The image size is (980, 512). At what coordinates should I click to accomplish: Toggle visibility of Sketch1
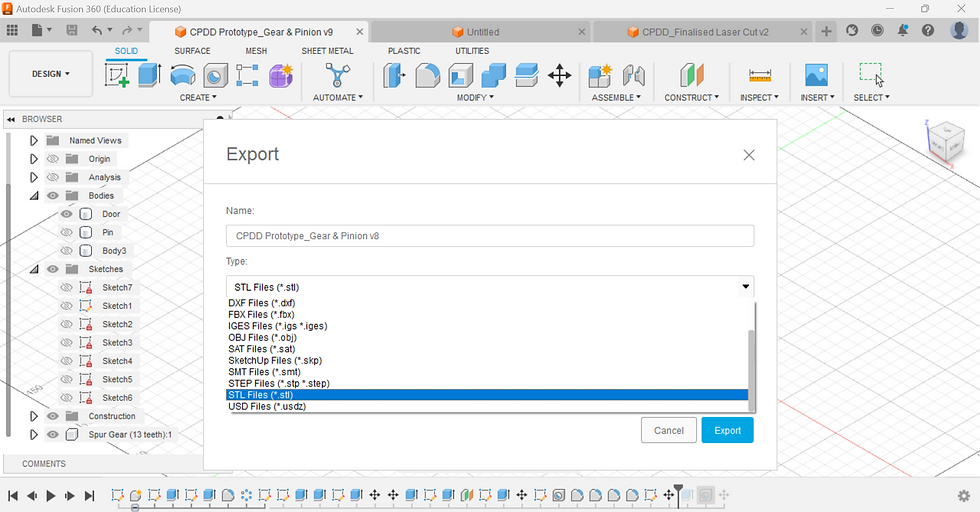pos(66,306)
